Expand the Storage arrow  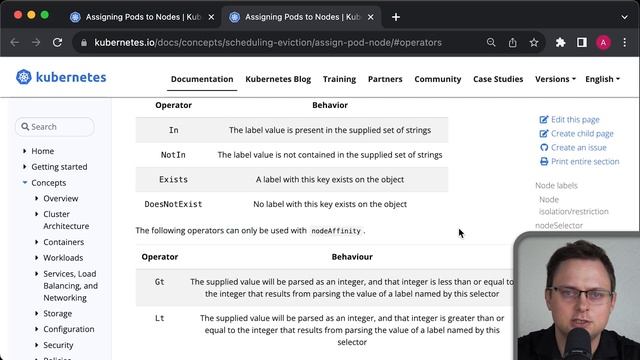pos(37,313)
